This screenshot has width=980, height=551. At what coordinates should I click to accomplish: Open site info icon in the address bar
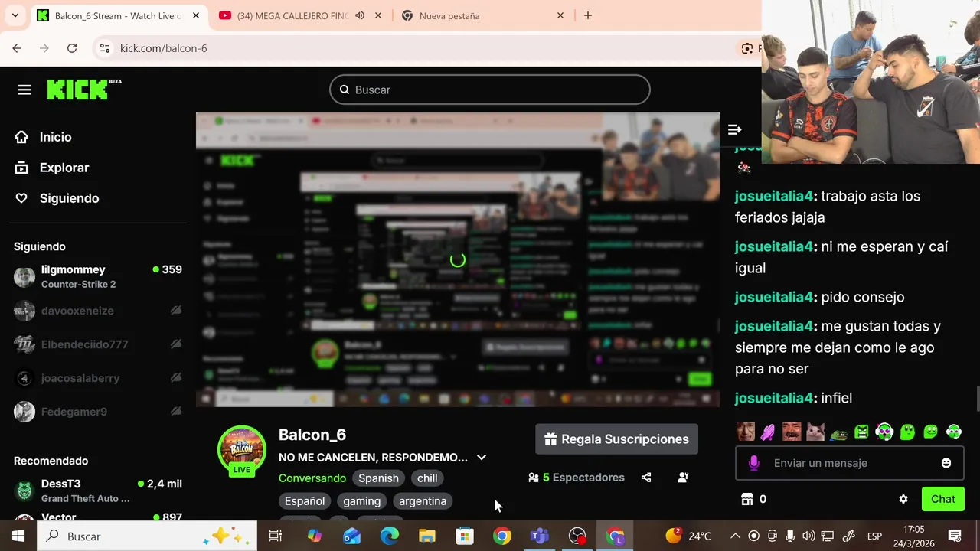pyautogui.click(x=106, y=48)
